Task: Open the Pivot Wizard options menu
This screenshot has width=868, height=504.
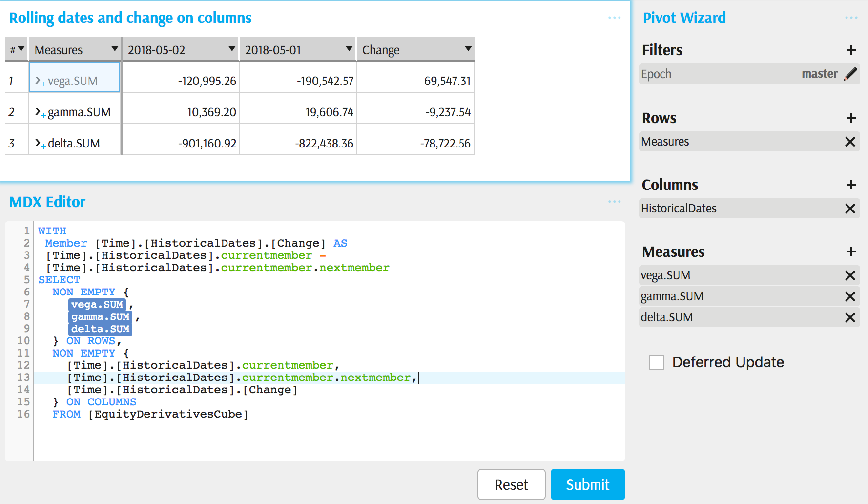Action: (x=851, y=18)
